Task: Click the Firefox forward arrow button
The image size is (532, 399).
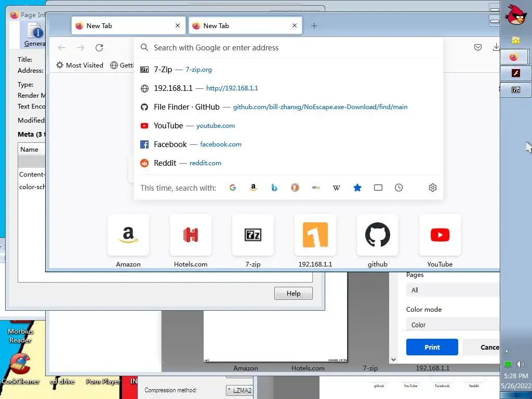Action: coord(81,48)
